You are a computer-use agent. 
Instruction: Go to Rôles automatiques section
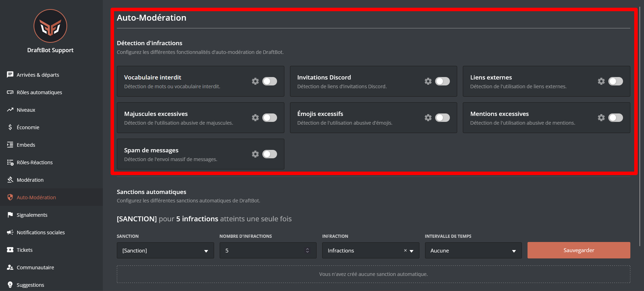coord(51,92)
